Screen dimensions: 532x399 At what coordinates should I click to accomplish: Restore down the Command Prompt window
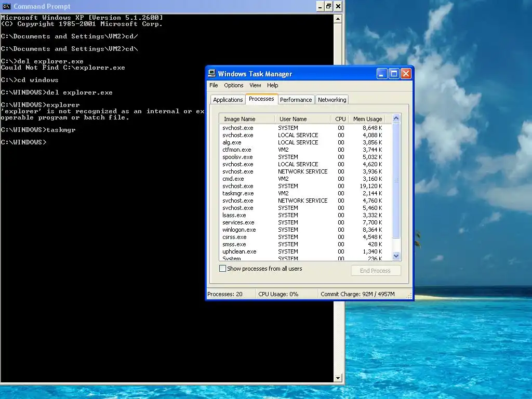[x=329, y=6]
